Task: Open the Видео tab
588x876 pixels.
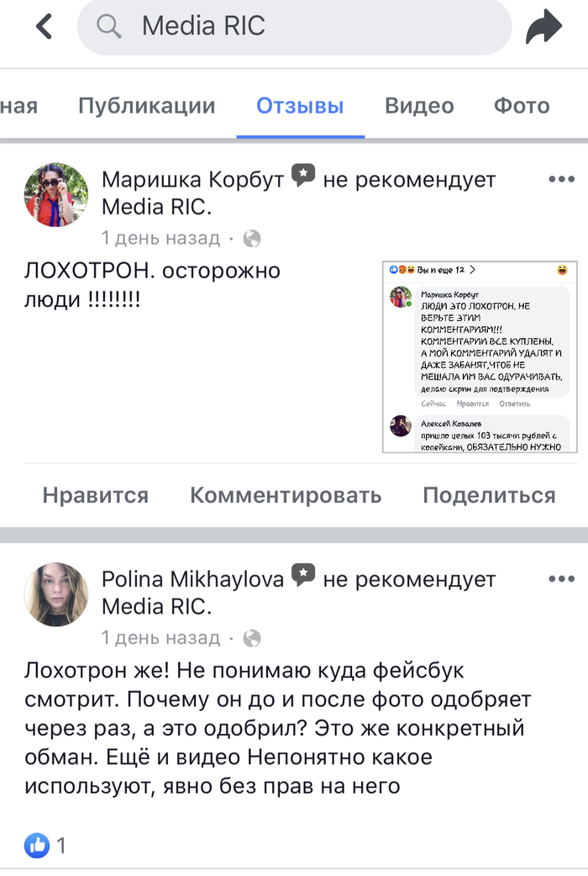Action: point(419,106)
